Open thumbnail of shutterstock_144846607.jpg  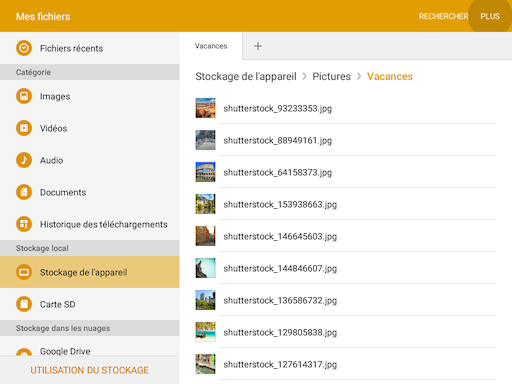(205, 268)
